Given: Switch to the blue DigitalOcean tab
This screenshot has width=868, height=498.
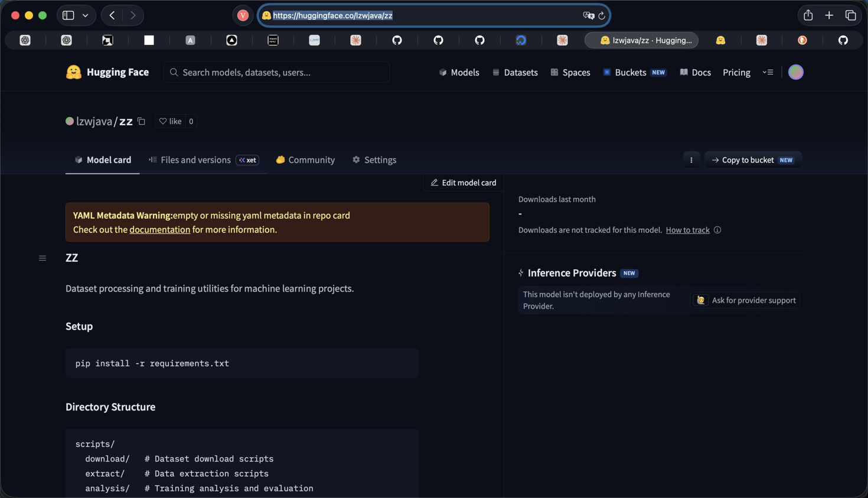Looking at the screenshot, I should (521, 40).
